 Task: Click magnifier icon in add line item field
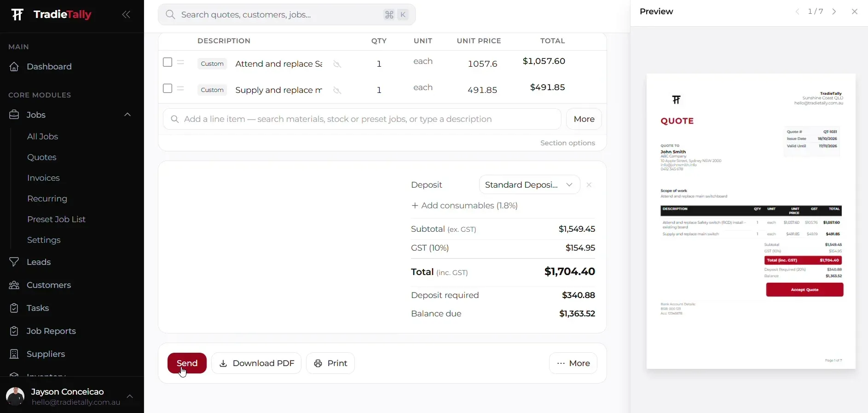tap(175, 119)
